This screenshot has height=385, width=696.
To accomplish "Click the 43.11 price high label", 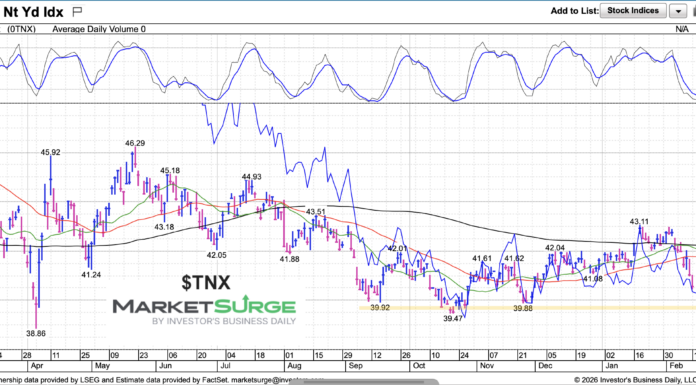I will 639,221.
